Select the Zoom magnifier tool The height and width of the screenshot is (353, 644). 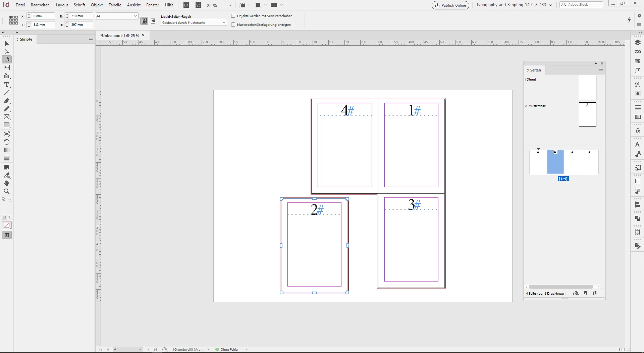pos(7,191)
